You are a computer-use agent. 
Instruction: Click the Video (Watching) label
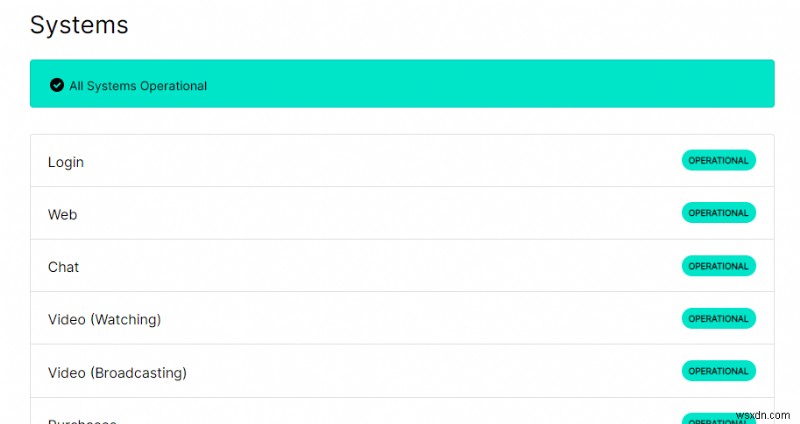(x=104, y=320)
